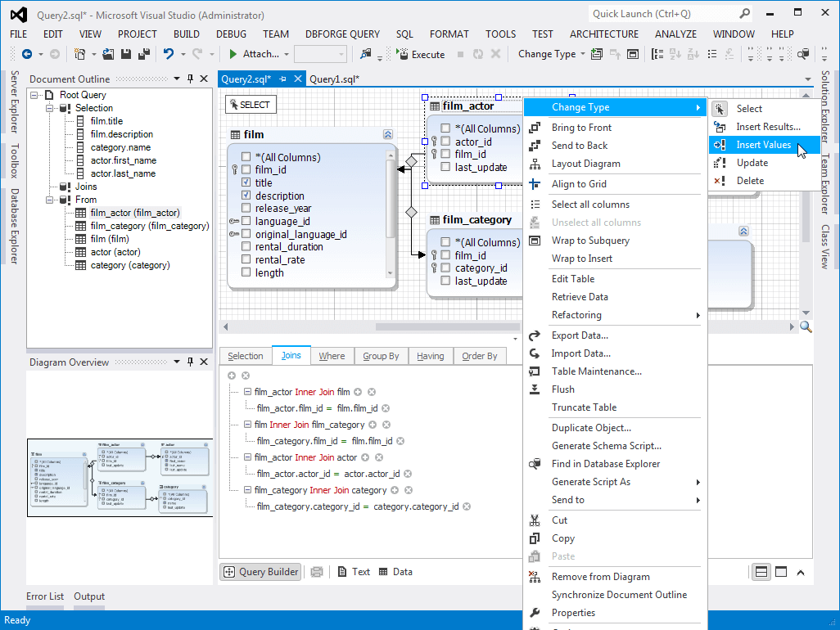Click the Save All toolbar icon
Screen dimensions: 840x630
click(143, 54)
